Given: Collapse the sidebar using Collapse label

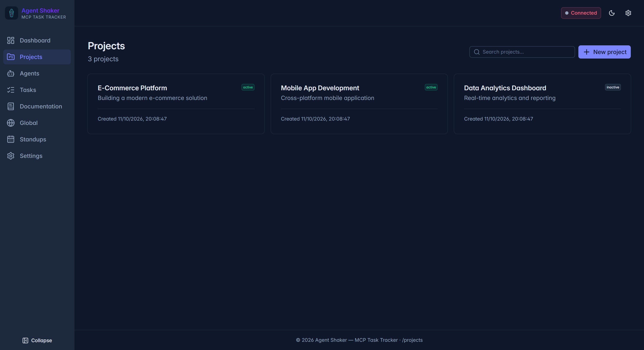Looking at the screenshot, I should [41, 341].
